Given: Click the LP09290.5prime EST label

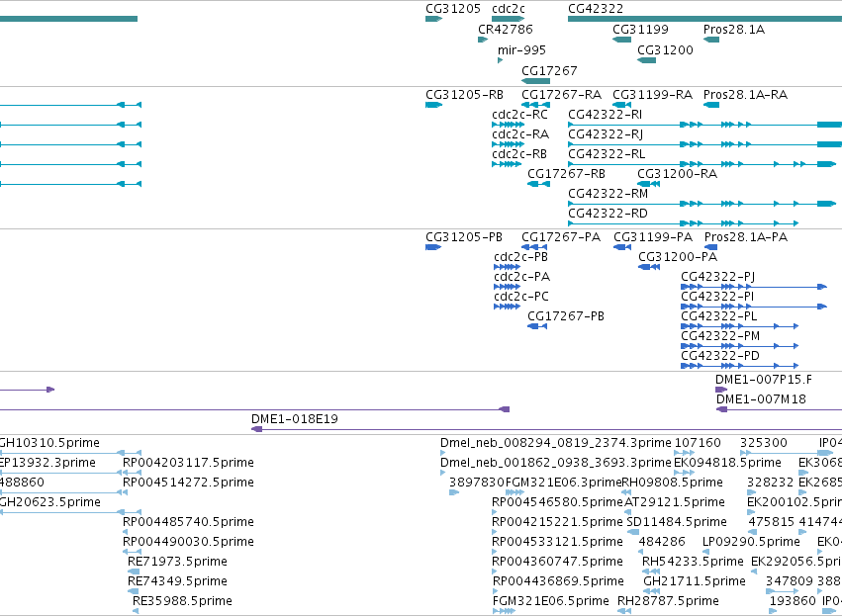Looking at the screenshot, I should (x=751, y=542).
